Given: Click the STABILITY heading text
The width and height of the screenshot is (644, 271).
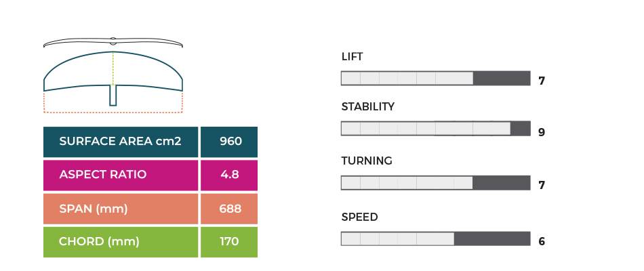Looking at the screenshot, I should 367,107.
